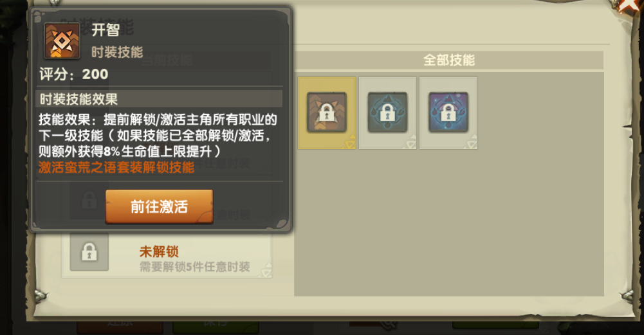Click the 未解锁 skill slot row
This screenshot has height=335, width=644.
tap(167, 255)
